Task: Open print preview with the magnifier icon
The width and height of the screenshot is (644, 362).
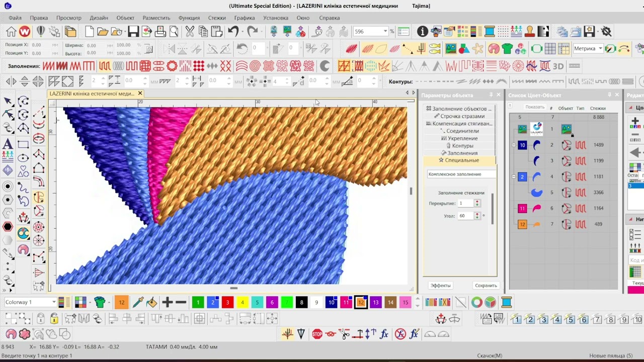Action: pyautogui.click(x=174, y=32)
